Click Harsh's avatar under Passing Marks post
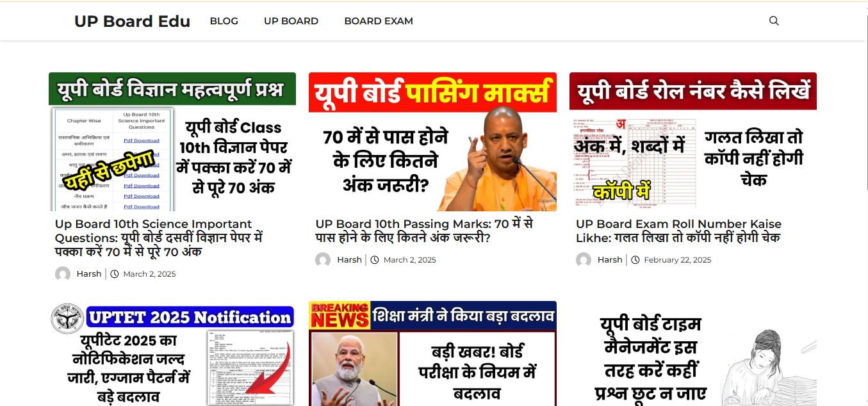Image resolution: width=868 pixels, height=406 pixels. (x=323, y=260)
